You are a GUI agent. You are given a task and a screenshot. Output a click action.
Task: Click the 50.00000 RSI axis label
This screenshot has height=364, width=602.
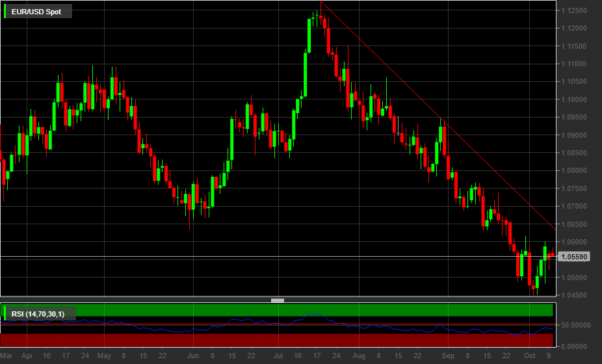[575, 325]
